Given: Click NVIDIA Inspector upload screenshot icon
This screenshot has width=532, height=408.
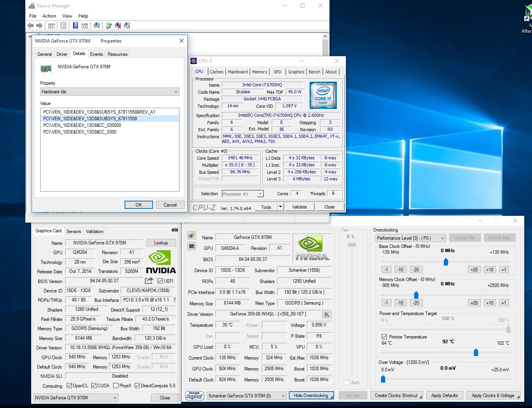Looking at the screenshot, I should 192,235.
